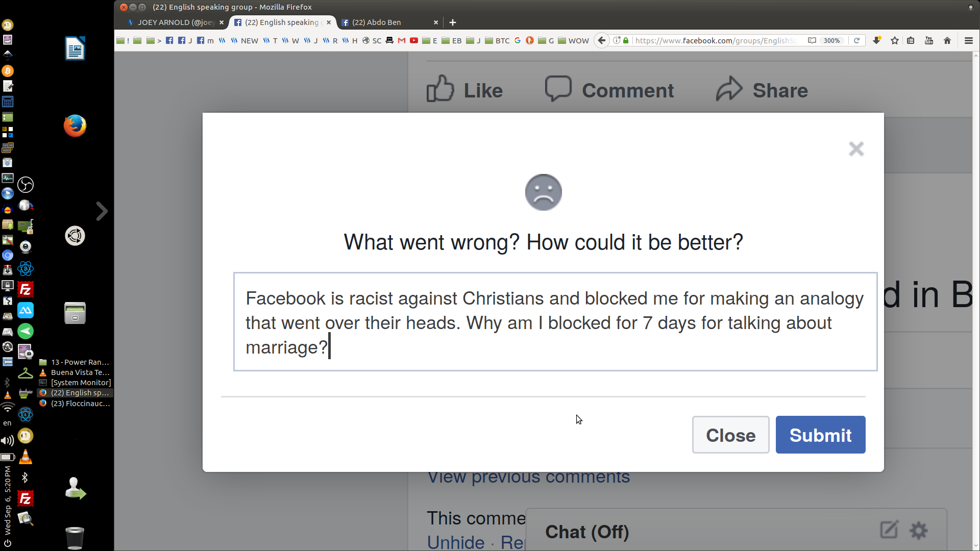The width and height of the screenshot is (980, 551).
Task: Go back with browser back arrow
Action: (x=602, y=40)
